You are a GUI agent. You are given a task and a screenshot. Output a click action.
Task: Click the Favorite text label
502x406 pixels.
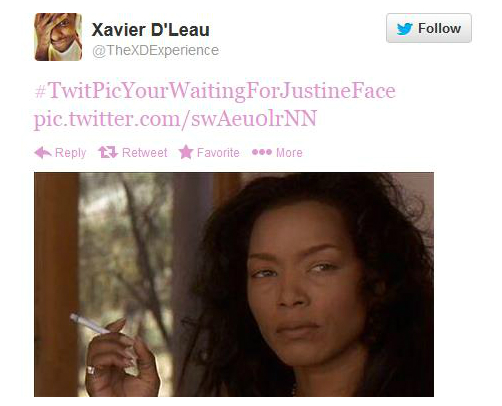tap(218, 153)
